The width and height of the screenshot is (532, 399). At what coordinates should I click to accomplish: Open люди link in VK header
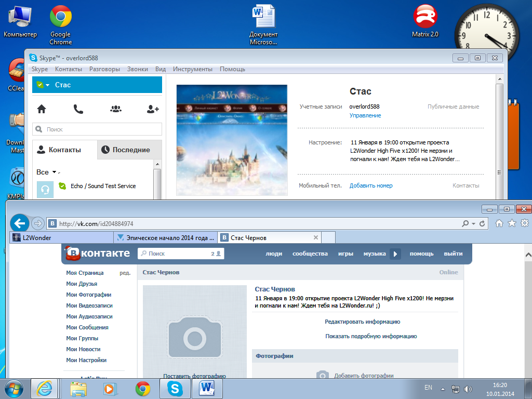(274, 254)
